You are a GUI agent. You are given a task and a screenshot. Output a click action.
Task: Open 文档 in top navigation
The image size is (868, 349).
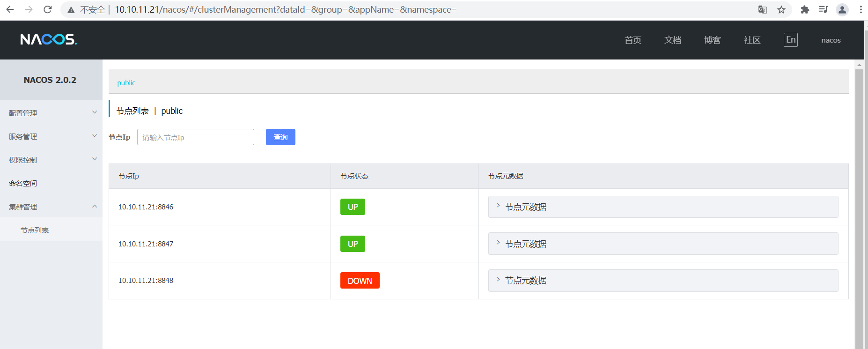click(x=673, y=40)
